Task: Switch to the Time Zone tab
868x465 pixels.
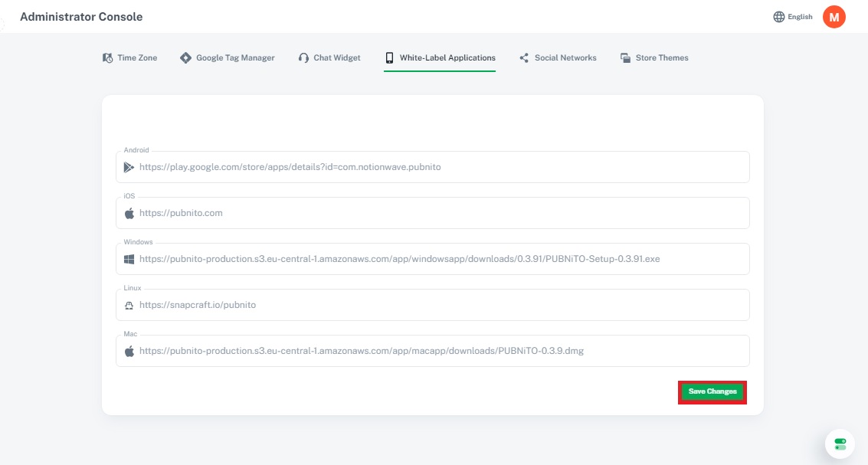Action: point(137,58)
